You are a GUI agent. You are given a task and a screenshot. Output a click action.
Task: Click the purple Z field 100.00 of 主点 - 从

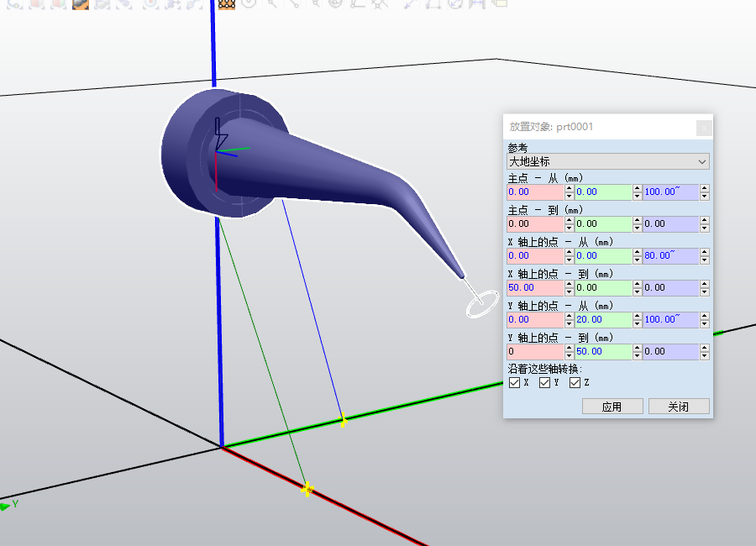coord(671,192)
